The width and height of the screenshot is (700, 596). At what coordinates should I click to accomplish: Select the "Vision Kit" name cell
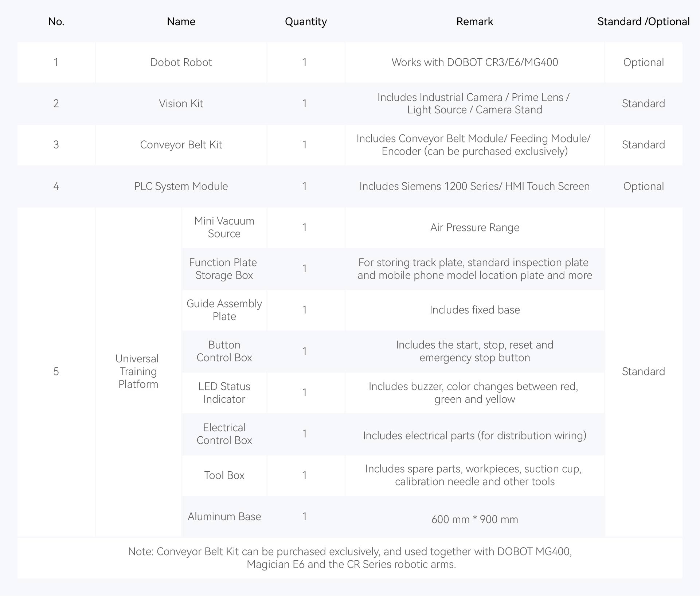[x=181, y=104]
